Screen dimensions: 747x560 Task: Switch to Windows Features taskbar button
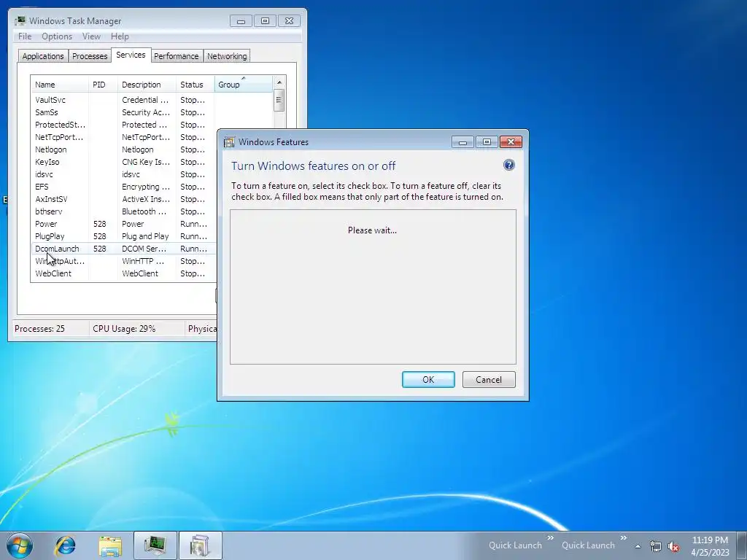click(x=200, y=545)
